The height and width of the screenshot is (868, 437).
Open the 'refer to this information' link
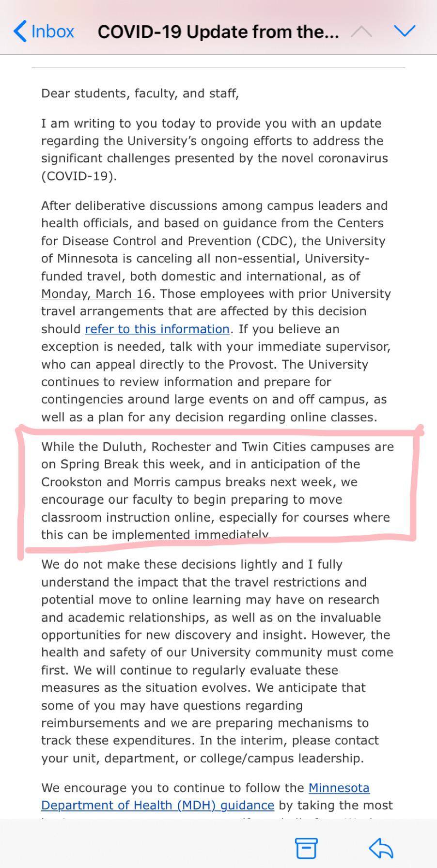(x=157, y=329)
